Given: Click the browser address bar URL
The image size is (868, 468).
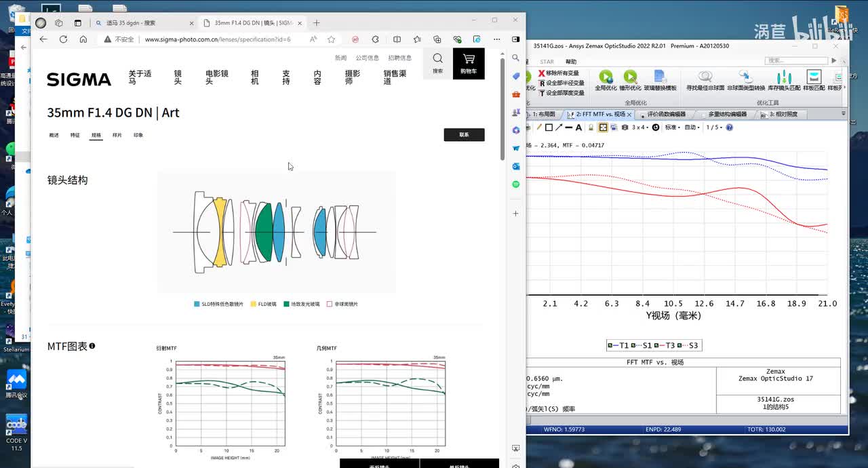Looking at the screenshot, I should (217, 39).
